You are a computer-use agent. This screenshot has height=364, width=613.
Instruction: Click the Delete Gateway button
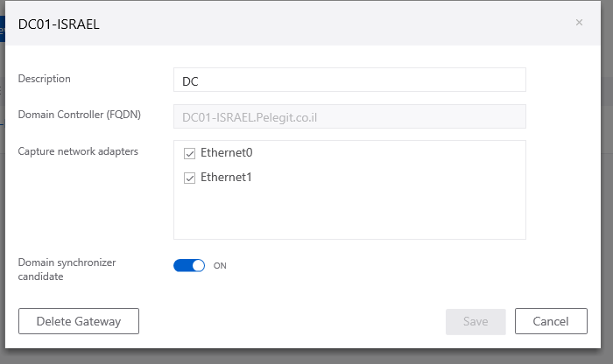[79, 321]
